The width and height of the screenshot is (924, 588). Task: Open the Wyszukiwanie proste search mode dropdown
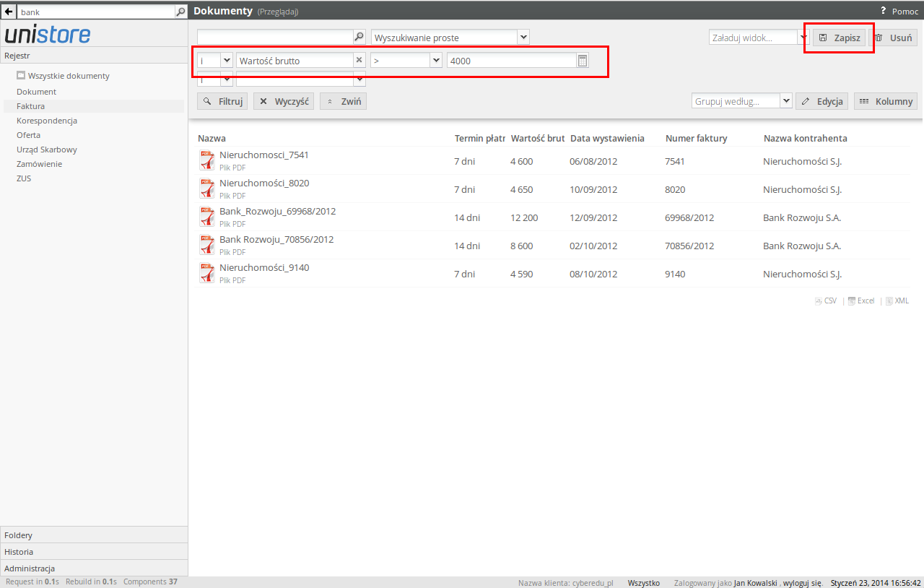point(523,37)
